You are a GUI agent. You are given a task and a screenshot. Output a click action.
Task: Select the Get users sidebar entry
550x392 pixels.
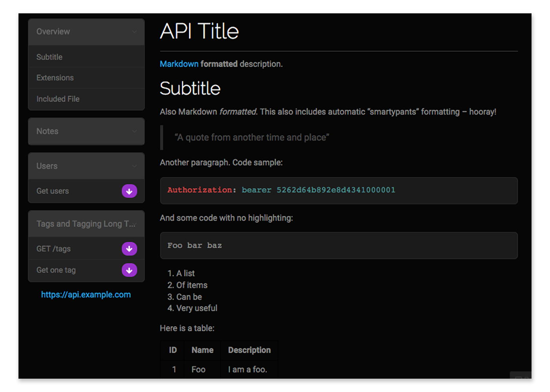tap(53, 191)
